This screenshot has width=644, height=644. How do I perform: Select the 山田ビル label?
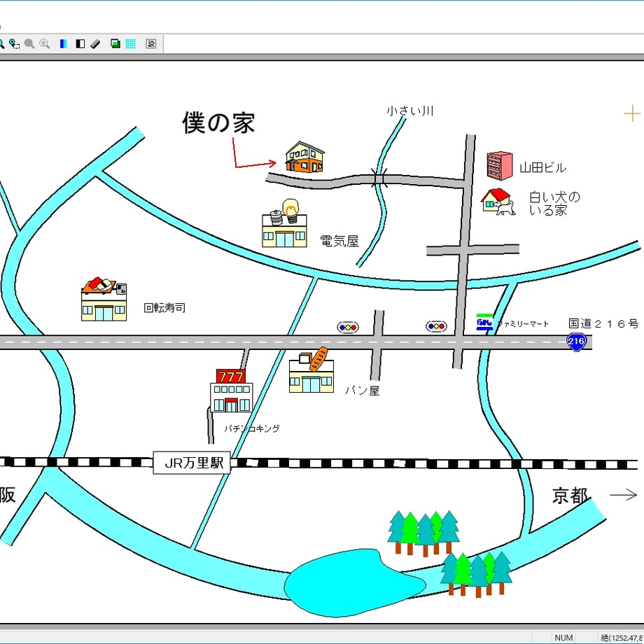pyautogui.click(x=543, y=167)
